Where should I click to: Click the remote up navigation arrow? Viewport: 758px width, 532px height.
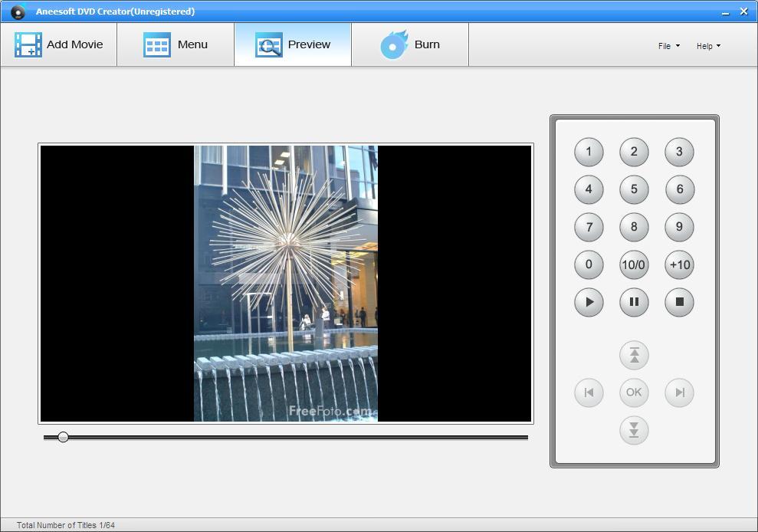[634, 355]
